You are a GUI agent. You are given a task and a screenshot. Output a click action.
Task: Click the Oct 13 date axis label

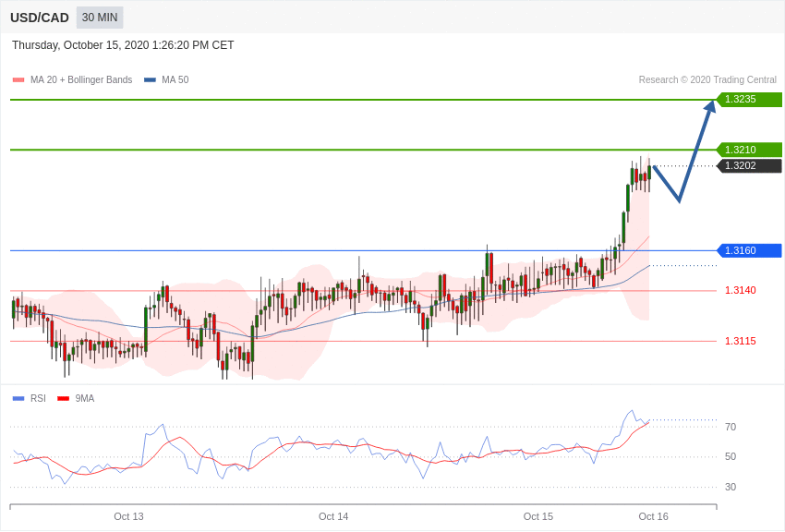tap(128, 516)
